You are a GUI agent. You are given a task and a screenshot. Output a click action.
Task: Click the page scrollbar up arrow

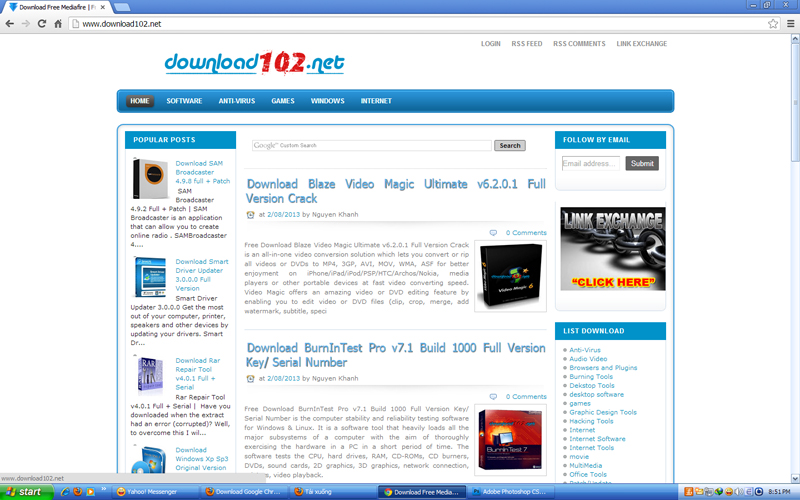pos(795,39)
